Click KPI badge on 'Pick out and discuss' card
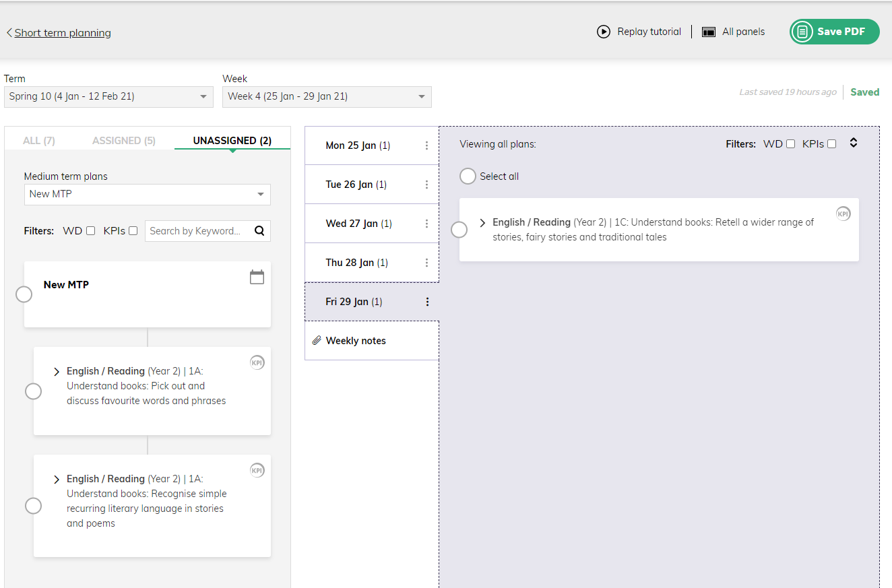Image resolution: width=892 pixels, height=588 pixels. [257, 362]
